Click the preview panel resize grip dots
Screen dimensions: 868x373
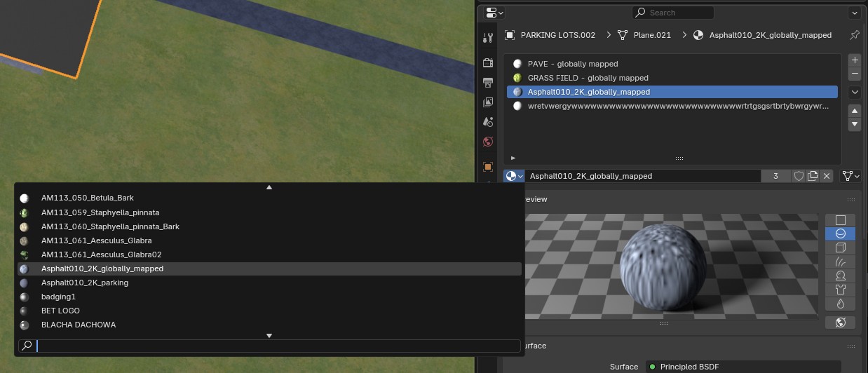click(663, 323)
